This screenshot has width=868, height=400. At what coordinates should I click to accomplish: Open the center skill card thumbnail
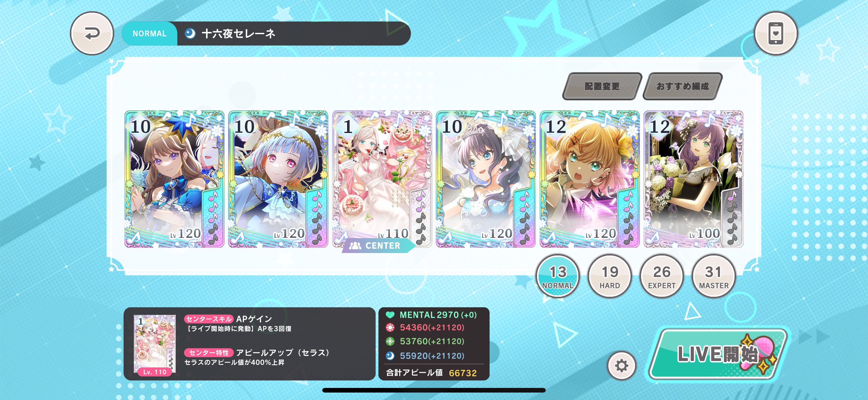click(155, 345)
